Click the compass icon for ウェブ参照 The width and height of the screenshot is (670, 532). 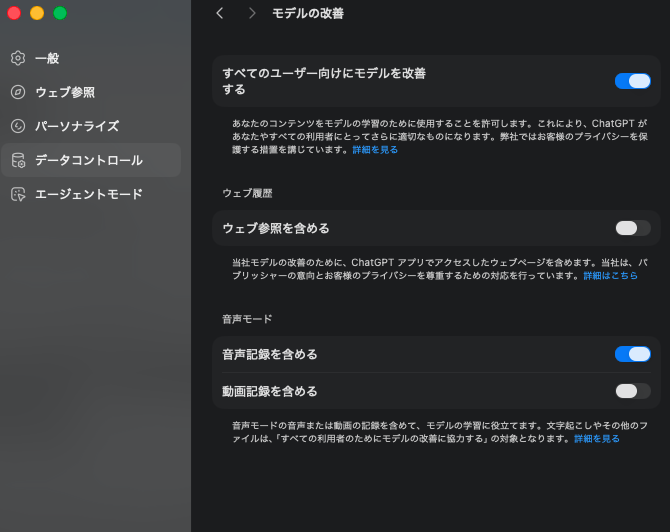click(x=18, y=92)
